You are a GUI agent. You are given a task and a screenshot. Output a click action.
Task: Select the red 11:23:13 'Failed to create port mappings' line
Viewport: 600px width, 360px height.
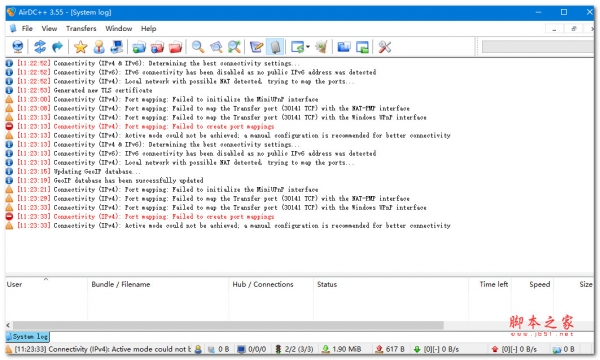[x=145, y=126]
